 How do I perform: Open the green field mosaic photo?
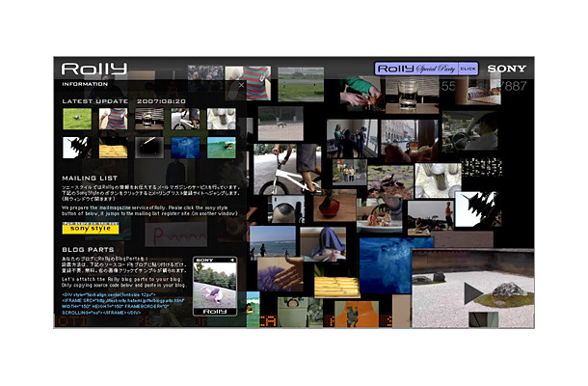[x=301, y=85]
